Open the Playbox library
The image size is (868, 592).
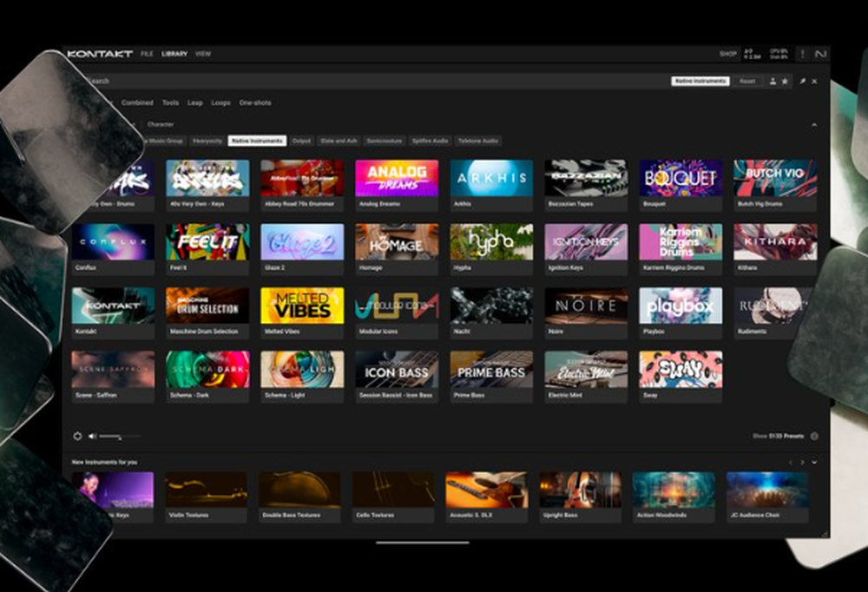pos(681,312)
